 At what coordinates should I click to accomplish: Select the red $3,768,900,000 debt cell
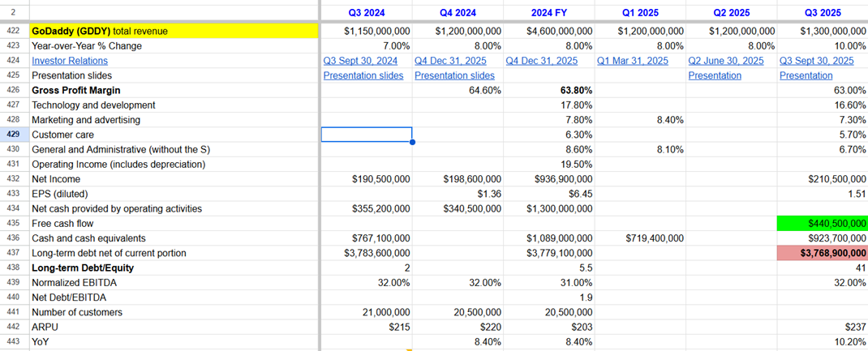pyautogui.click(x=823, y=253)
